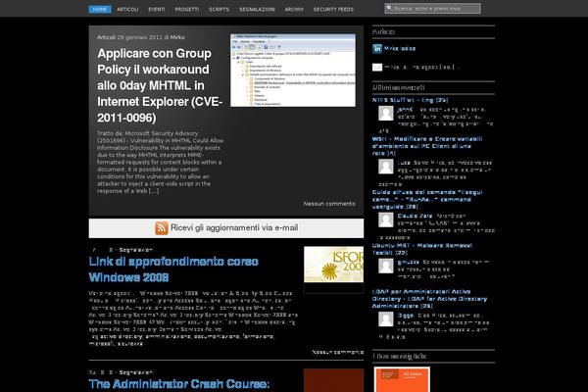The image size is (588, 392).
Task: Open the ISFOR 2000 thumbnail image
Action: coord(334,265)
